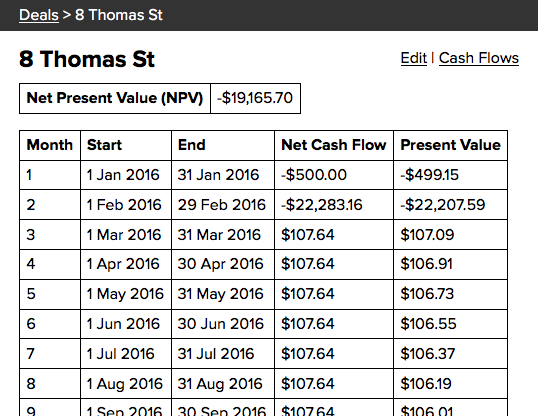Select the NPV value -$19,165.70 cell
538x416 pixels.
coord(255,98)
